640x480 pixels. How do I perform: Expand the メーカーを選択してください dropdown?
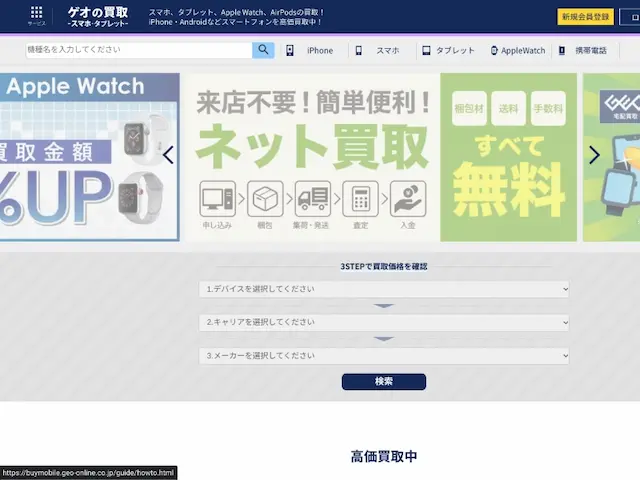pos(384,355)
